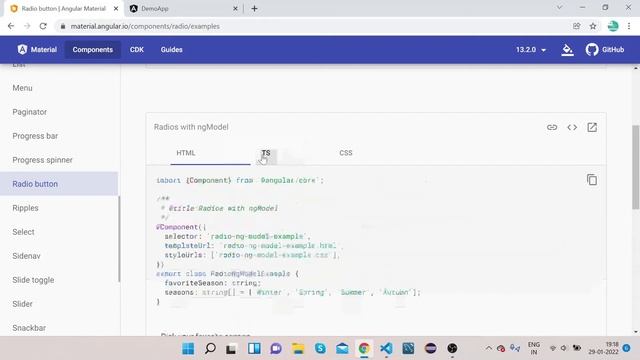Go back to previous page

tap(11, 26)
